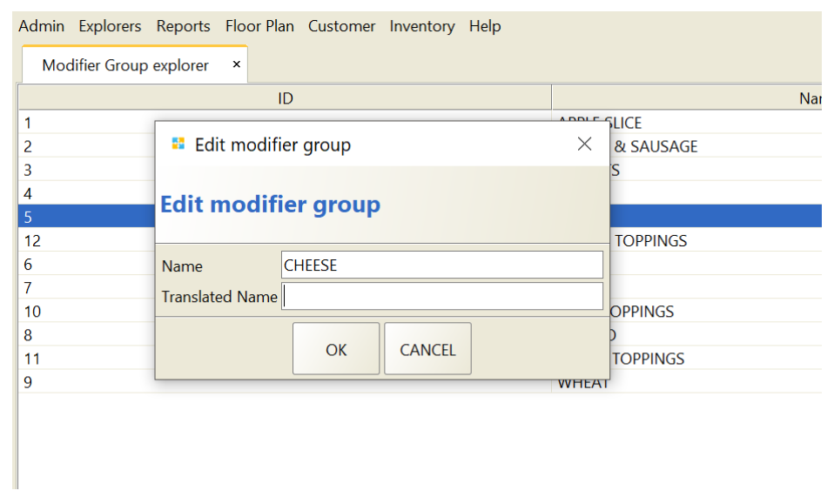
Task: Close the Modifier Group explorer tab
Action: 237,64
